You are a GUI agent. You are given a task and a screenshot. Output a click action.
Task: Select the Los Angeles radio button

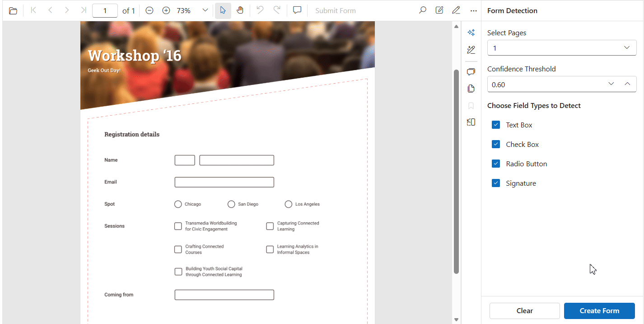[289, 204]
